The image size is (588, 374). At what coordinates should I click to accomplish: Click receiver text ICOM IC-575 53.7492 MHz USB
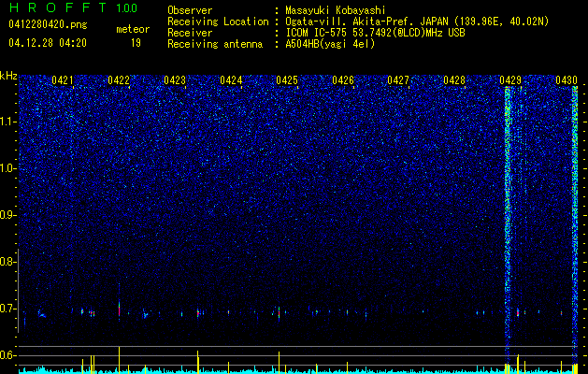(x=375, y=33)
